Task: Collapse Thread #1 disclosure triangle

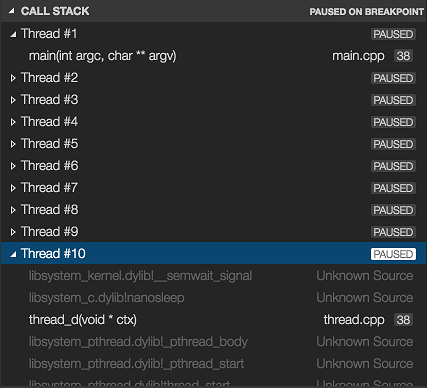Action: (x=13, y=34)
